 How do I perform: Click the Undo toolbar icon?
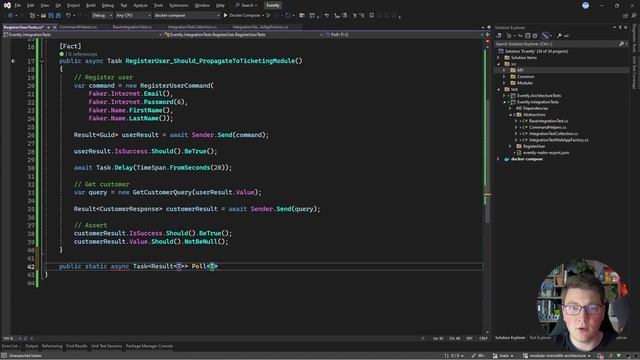tap(68, 16)
